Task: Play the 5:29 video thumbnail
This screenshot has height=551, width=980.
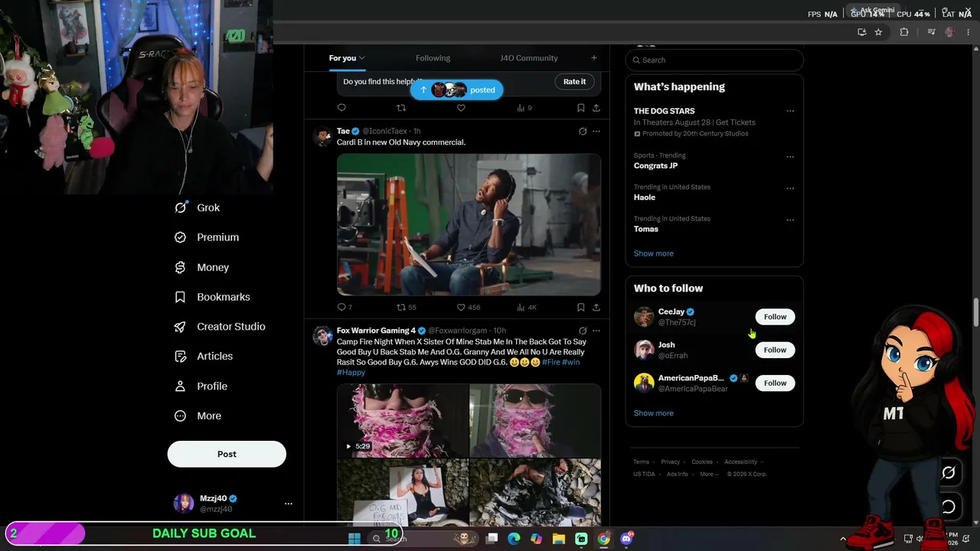Action: tap(403, 419)
